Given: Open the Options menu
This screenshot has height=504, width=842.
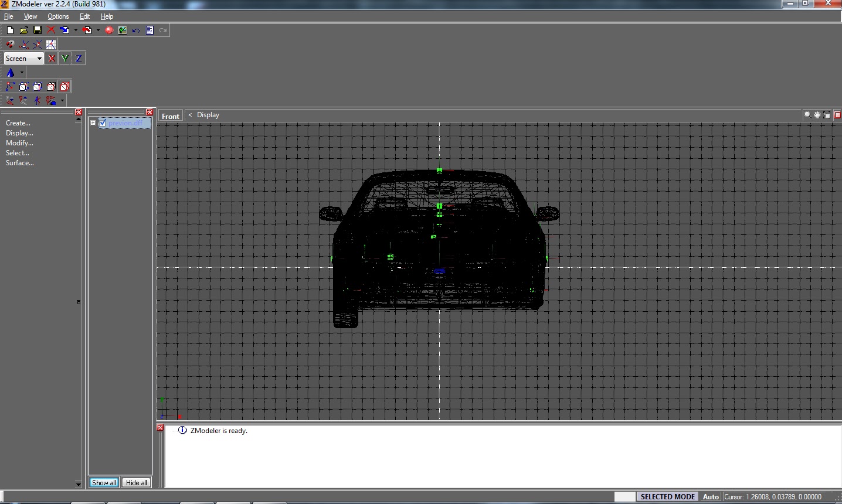Looking at the screenshot, I should 58,16.
